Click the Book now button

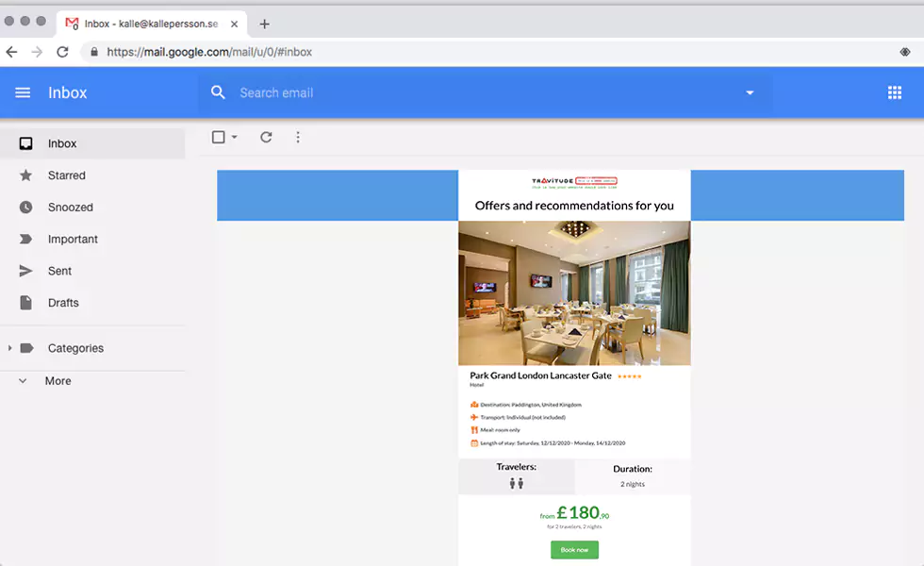click(574, 548)
